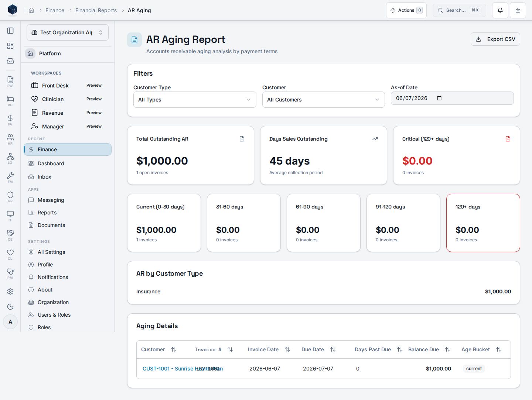Open the IT monitor module icon
This screenshot has width=532, height=400.
click(10, 216)
